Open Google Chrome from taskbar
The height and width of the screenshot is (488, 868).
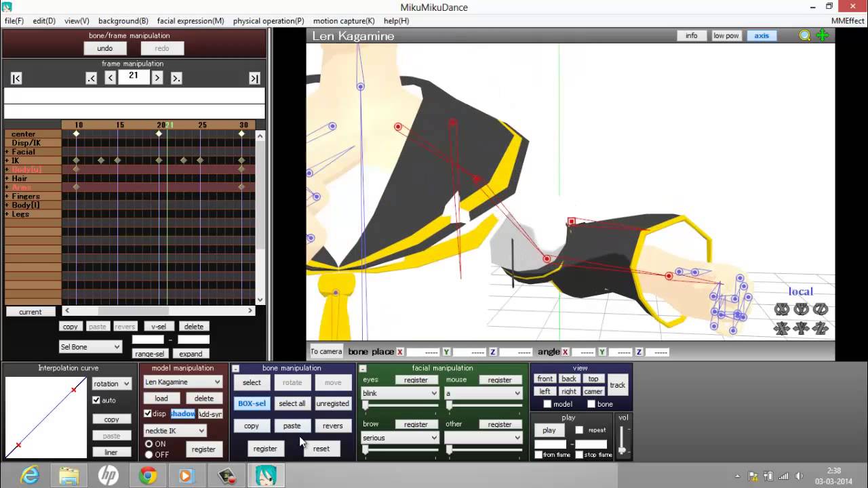pos(148,476)
